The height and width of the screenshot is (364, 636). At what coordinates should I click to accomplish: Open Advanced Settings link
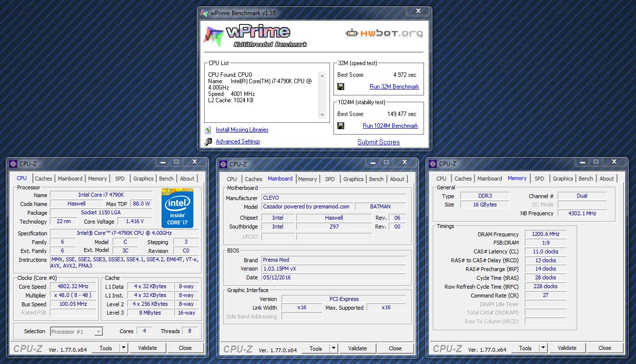click(238, 141)
